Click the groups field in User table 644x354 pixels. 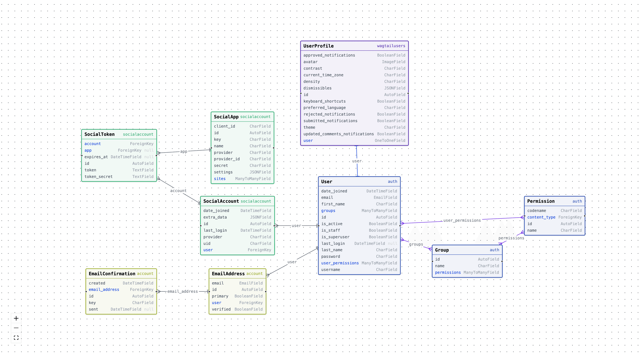pyautogui.click(x=328, y=211)
